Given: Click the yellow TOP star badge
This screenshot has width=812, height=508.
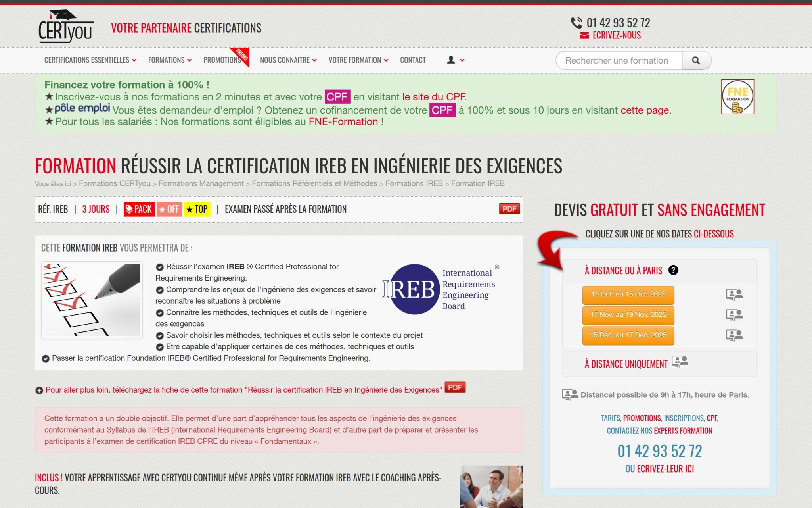Looking at the screenshot, I should coord(197,209).
